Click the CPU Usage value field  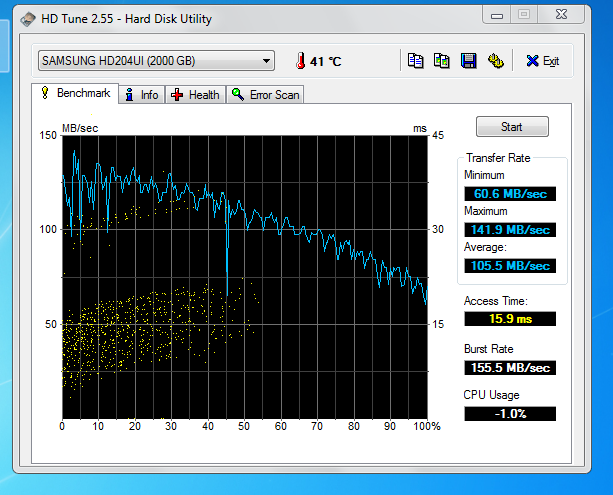tap(509, 413)
